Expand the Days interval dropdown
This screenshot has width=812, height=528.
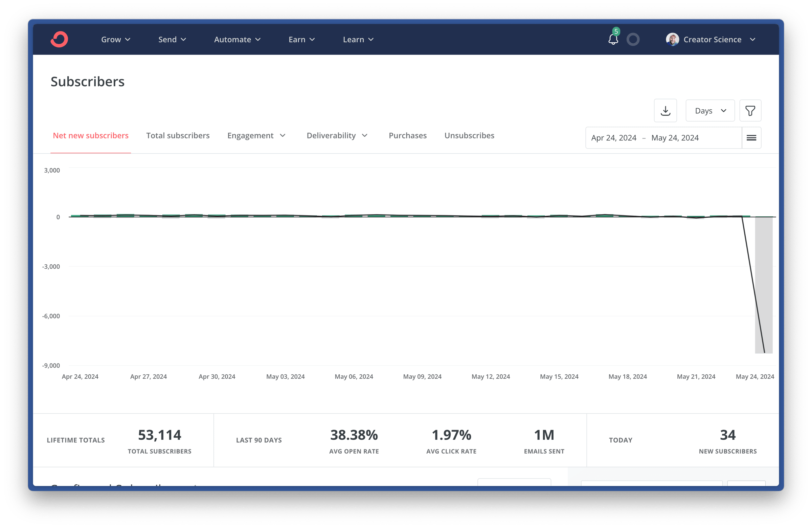point(710,111)
